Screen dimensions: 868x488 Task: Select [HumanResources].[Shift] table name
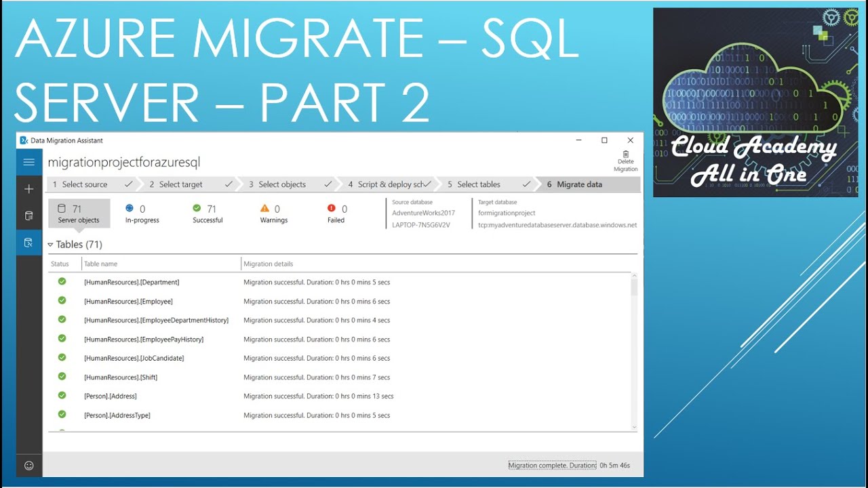pos(121,377)
